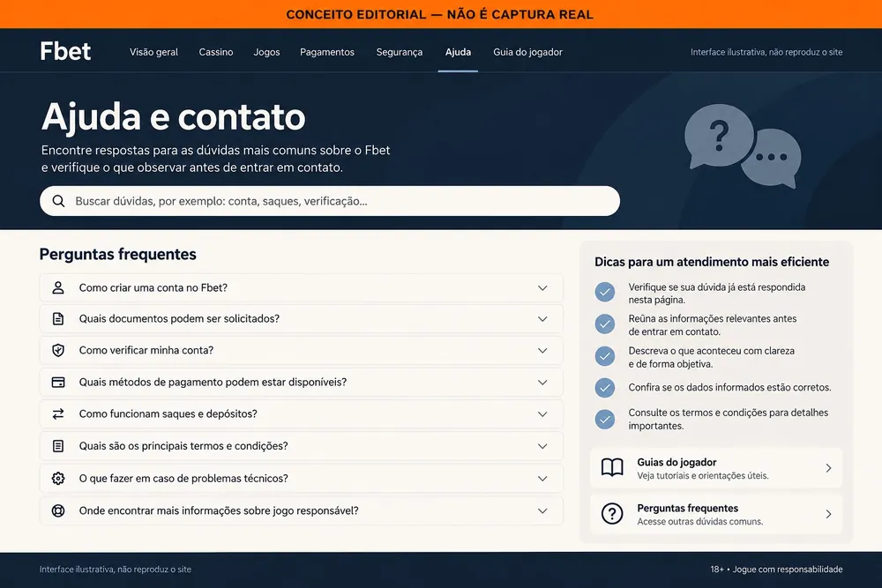
Task: Expand 'Quais são os principais termos' chevron
Action: 542,446
